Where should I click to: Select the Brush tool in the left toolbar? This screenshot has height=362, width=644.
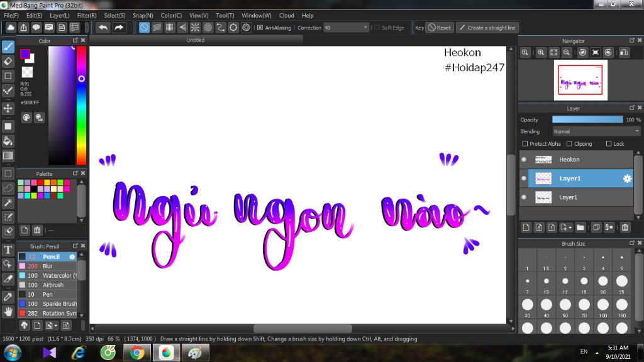click(x=8, y=47)
